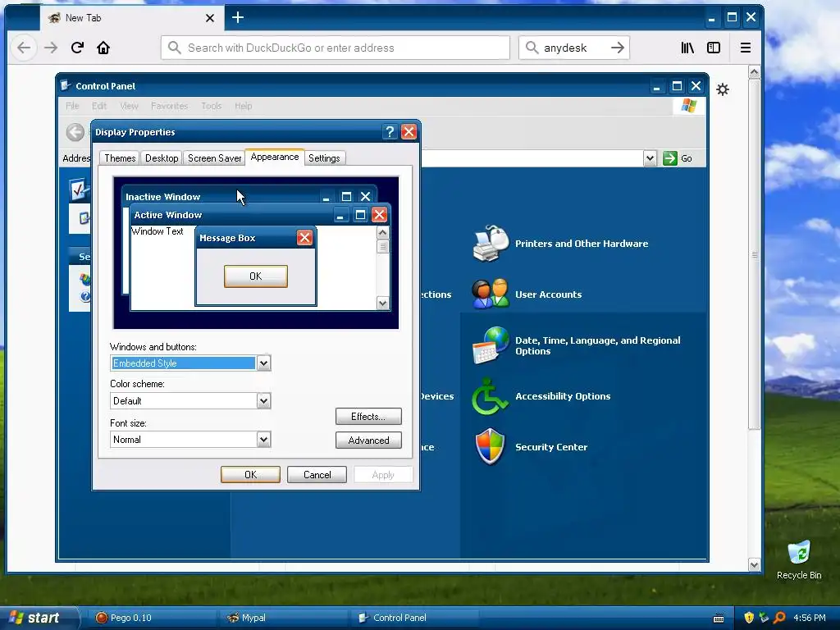Open the Windows and buttons dropdown
The height and width of the screenshot is (630, 840).
[x=263, y=363]
